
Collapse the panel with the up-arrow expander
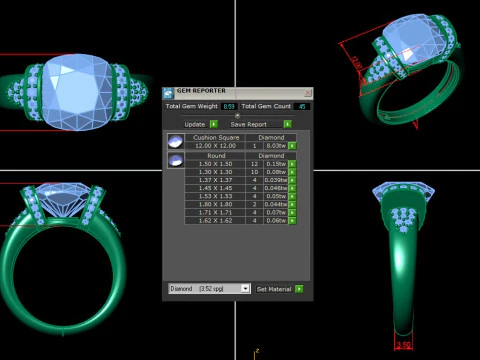tap(237, 116)
